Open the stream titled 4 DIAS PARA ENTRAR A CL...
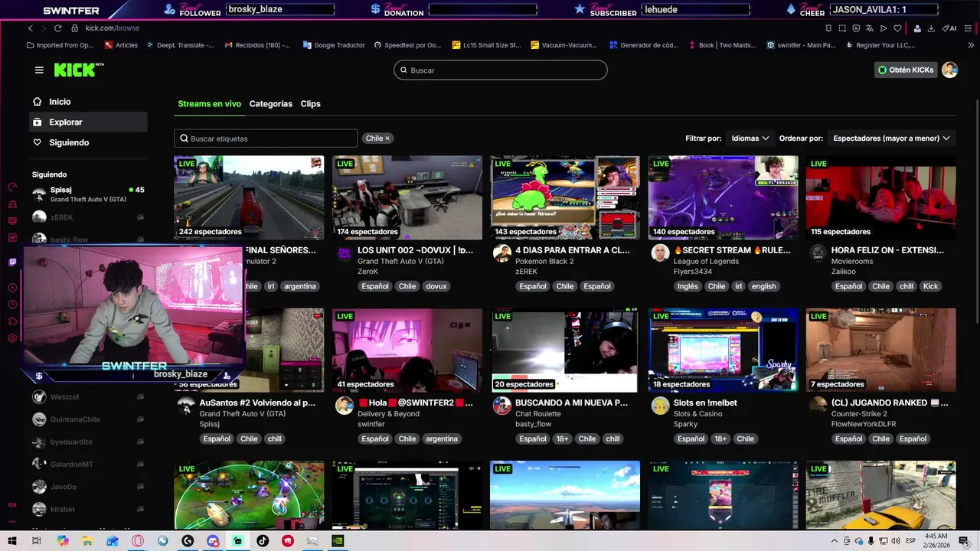Image resolution: width=980 pixels, height=551 pixels. point(573,250)
